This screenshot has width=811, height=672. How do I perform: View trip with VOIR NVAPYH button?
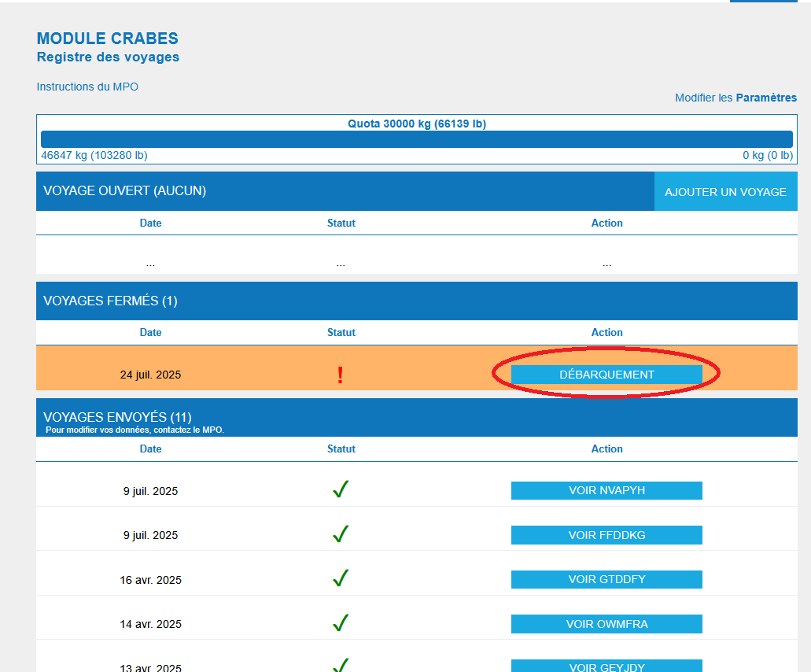(x=606, y=490)
